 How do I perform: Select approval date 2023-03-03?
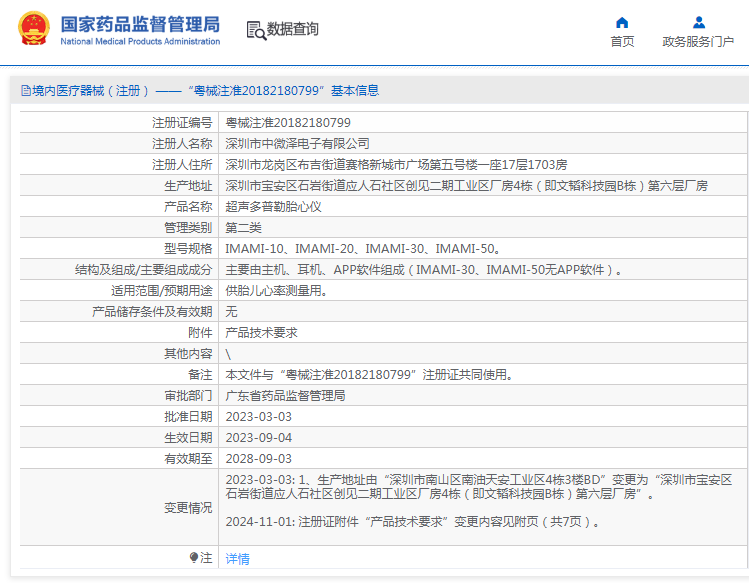coord(258,417)
